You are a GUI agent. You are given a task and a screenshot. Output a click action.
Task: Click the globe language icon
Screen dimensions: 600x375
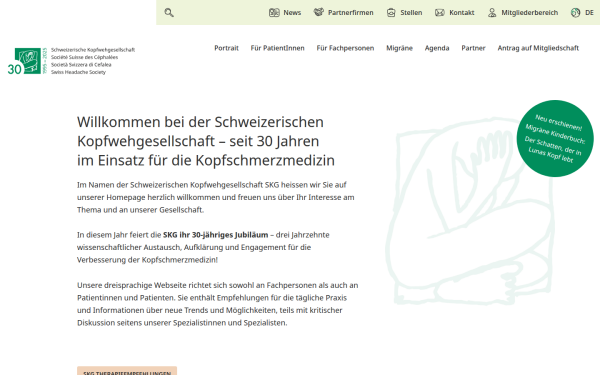[576, 13]
